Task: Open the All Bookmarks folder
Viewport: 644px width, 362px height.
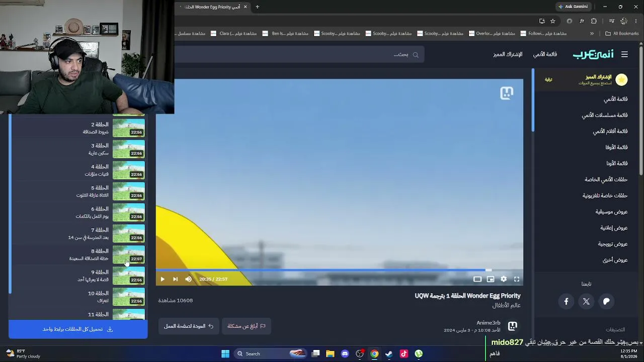Action: 622,34
